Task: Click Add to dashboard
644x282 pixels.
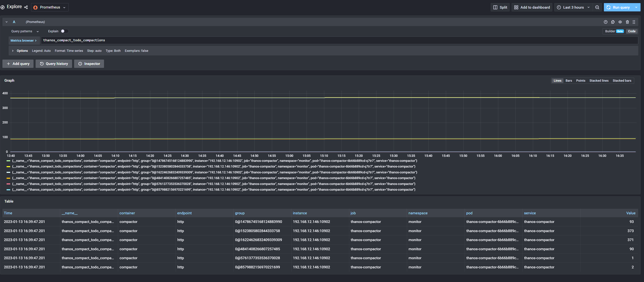Action: coord(532,7)
